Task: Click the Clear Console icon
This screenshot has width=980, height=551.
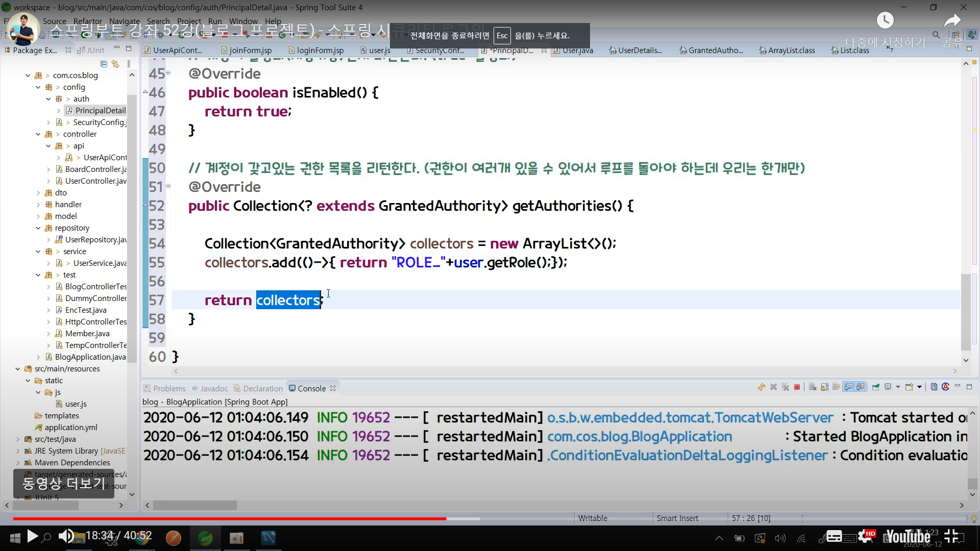Action: click(x=813, y=387)
